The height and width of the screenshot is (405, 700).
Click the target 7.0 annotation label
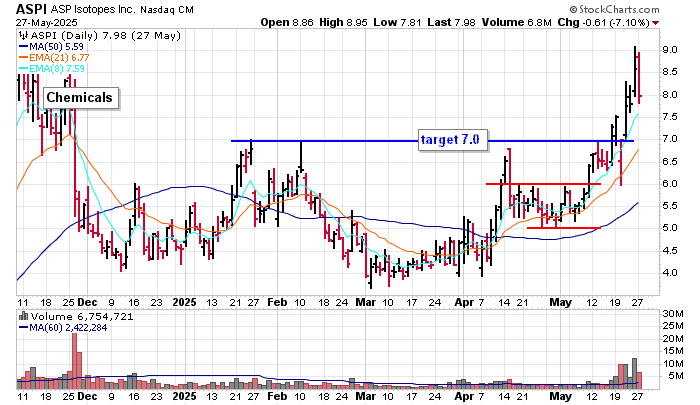point(451,140)
